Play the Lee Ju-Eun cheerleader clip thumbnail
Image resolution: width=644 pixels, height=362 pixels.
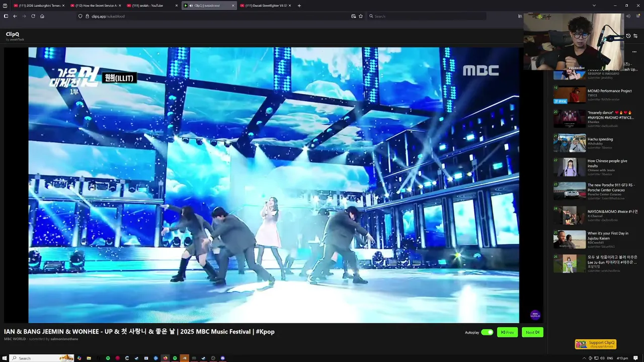[570, 263]
